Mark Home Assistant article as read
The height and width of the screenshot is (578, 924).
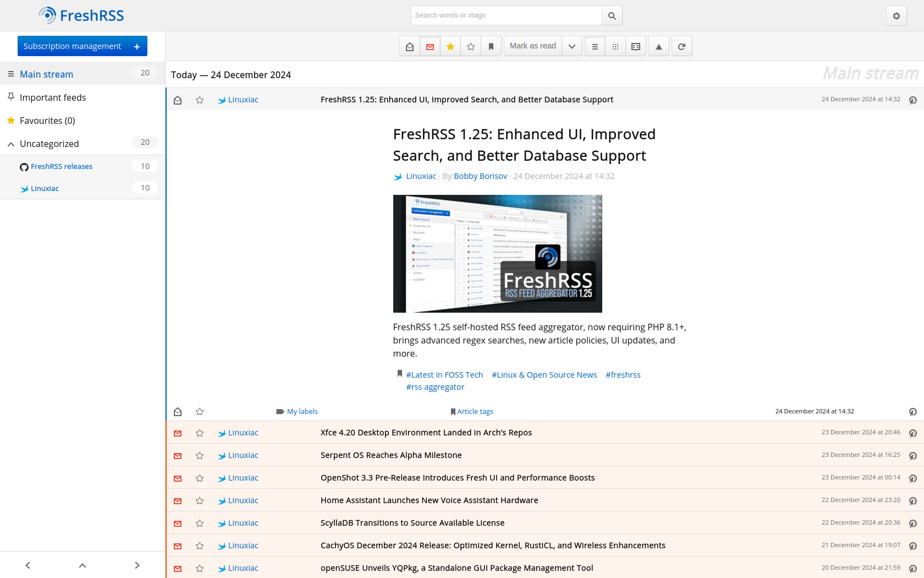pyautogui.click(x=178, y=501)
